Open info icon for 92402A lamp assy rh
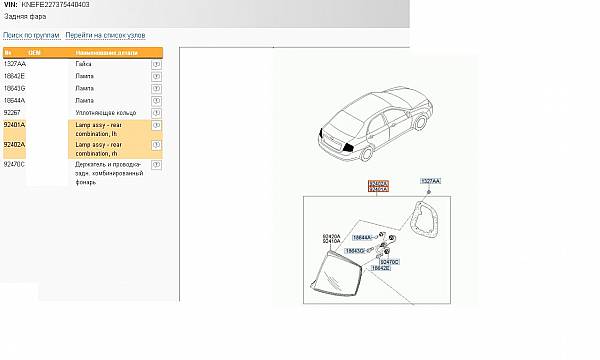 (156, 145)
